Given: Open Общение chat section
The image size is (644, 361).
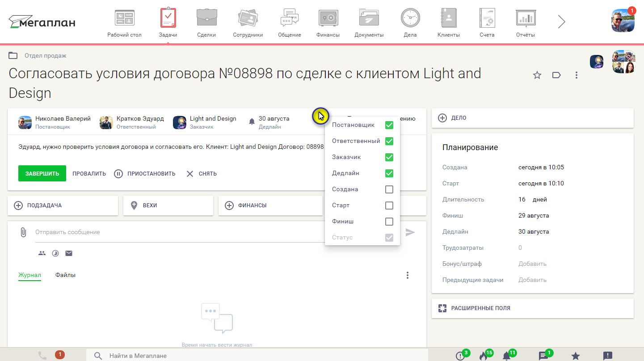Looking at the screenshot, I should pyautogui.click(x=289, y=23).
